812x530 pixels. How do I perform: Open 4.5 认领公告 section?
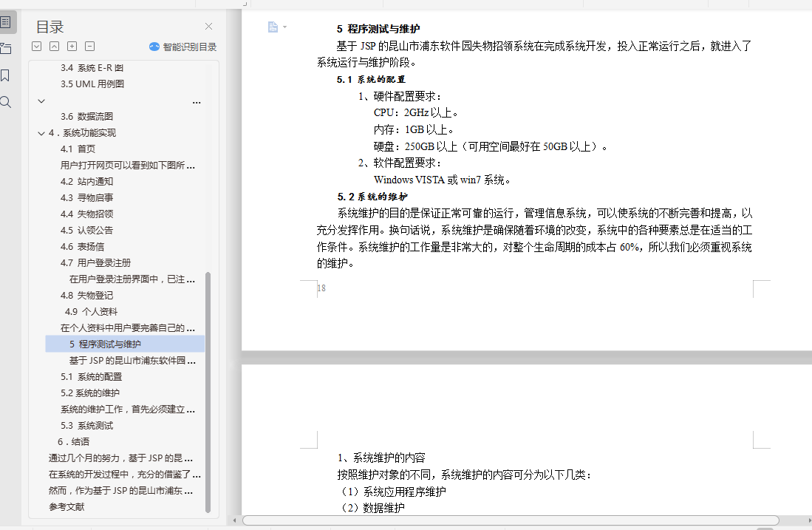(x=86, y=231)
